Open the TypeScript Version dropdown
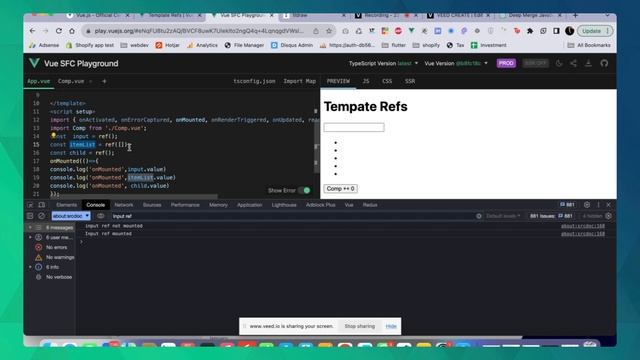This screenshot has height=360, width=640. (x=383, y=63)
